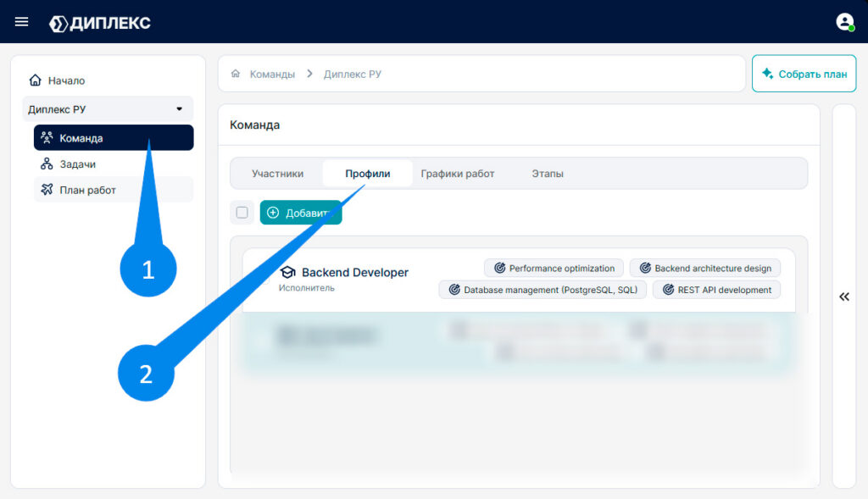Open the Команды breadcrumb link

pos(272,75)
